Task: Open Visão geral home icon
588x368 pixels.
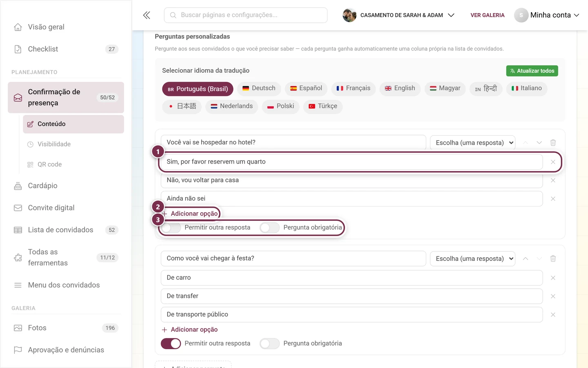Action: point(18,27)
